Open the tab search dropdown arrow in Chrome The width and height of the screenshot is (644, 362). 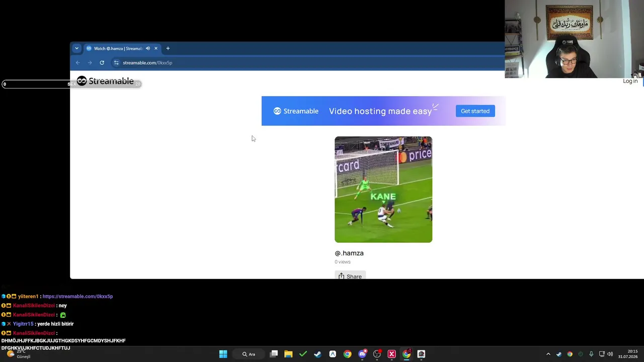[76, 48]
